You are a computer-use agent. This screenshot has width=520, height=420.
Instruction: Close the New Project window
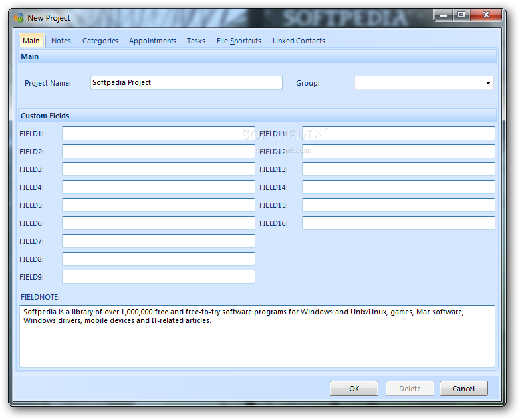point(486,15)
